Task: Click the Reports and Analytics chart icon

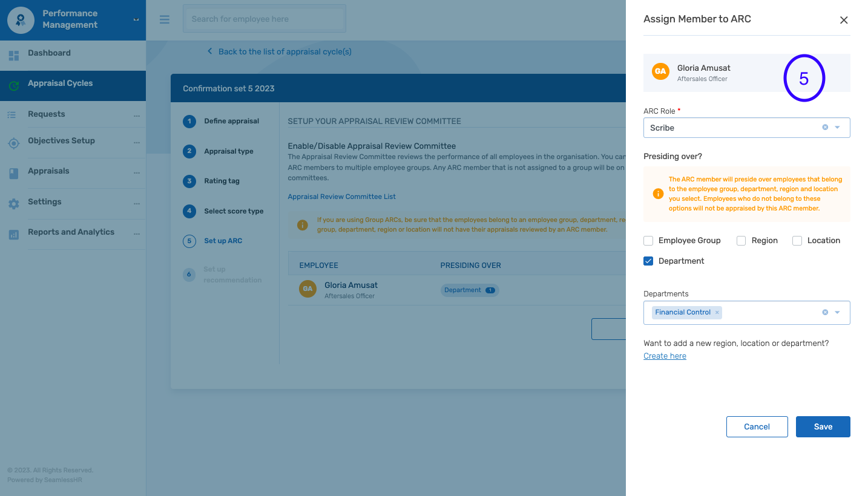Action: [x=13, y=235]
